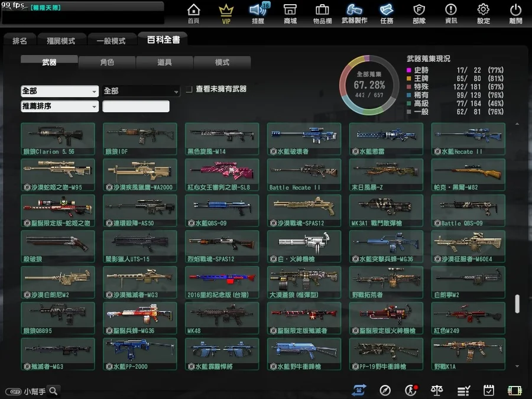Toggle the 小幫手 OFF switch
Viewport: 532px width, 399px height.
pos(14,391)
